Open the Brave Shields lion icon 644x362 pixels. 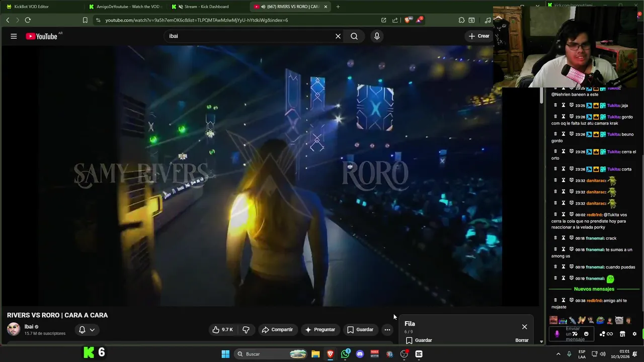(x=408, y=20)
